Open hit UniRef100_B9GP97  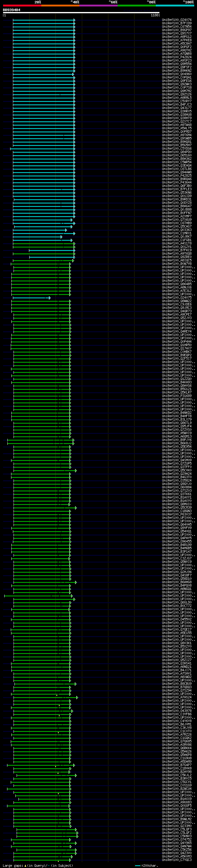(177, 30)
